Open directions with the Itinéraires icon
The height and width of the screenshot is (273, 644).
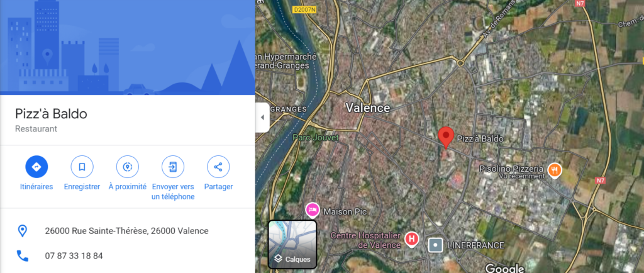(x=36, y=167)
